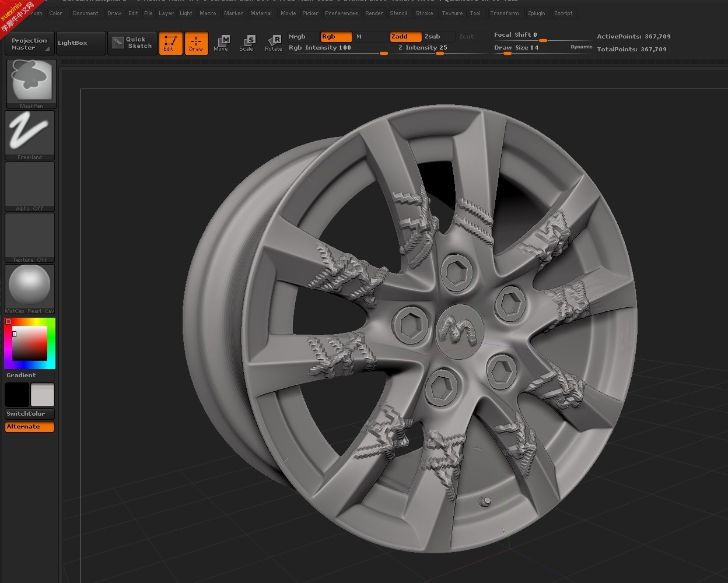Viewport: 728px width, 583px height.
Task: Open the Preferences menu
Action: [342, 13]
